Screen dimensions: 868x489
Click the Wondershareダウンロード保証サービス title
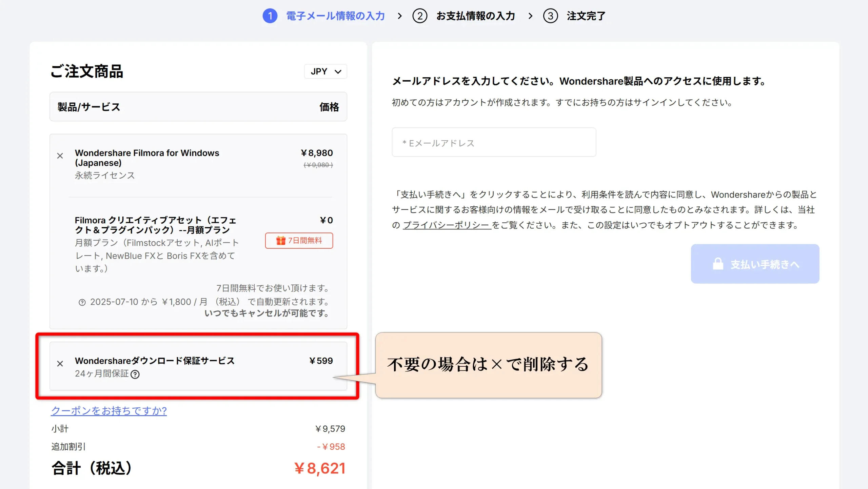pyautogui.click(x=155, y=361)
